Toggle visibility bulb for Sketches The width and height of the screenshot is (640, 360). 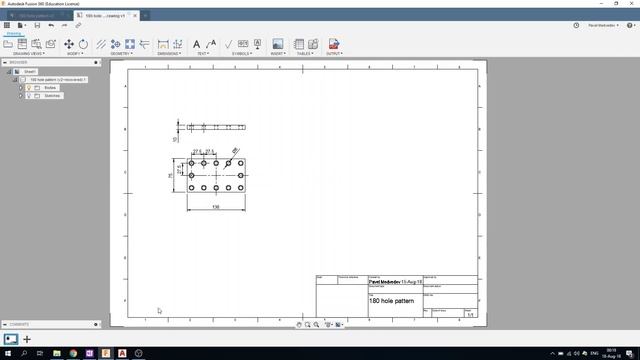(29, 96)
